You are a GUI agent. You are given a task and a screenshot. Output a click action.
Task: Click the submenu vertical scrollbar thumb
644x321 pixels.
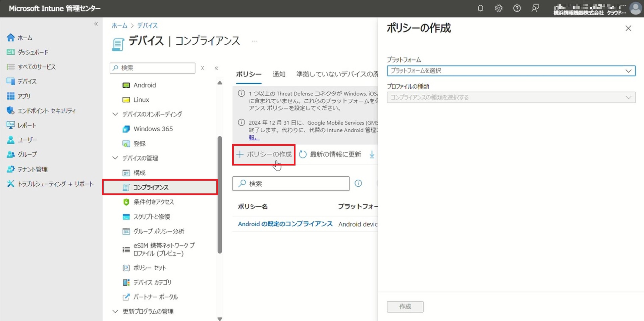pos(220,195)
